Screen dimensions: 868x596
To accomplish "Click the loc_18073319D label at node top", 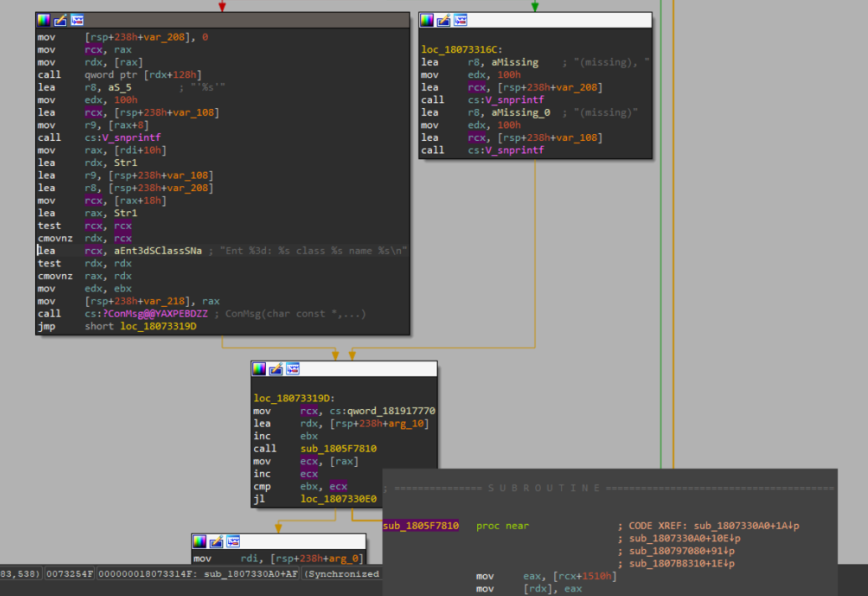I will (x=294, y=398).
